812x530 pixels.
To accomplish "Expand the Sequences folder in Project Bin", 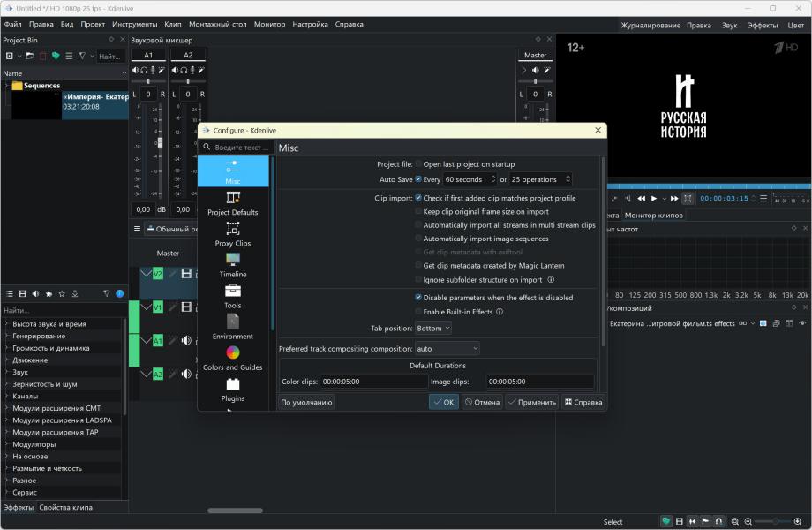I will click(6, 86).
